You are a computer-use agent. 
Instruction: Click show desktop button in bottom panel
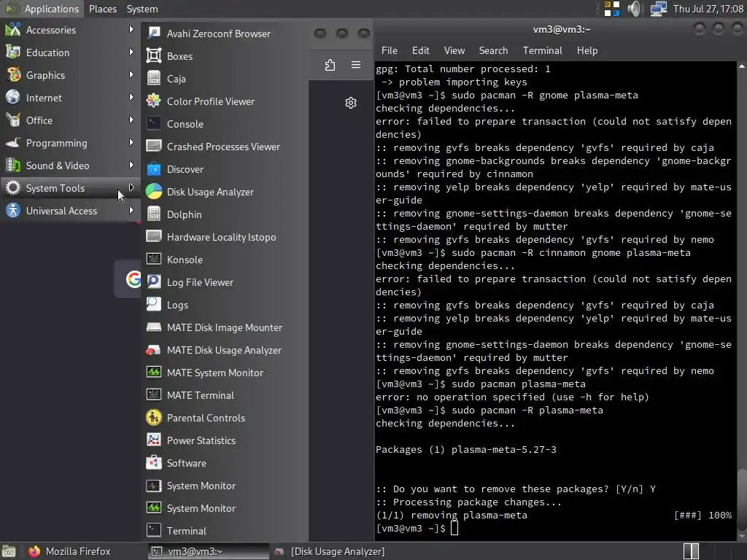click(9, 551)
